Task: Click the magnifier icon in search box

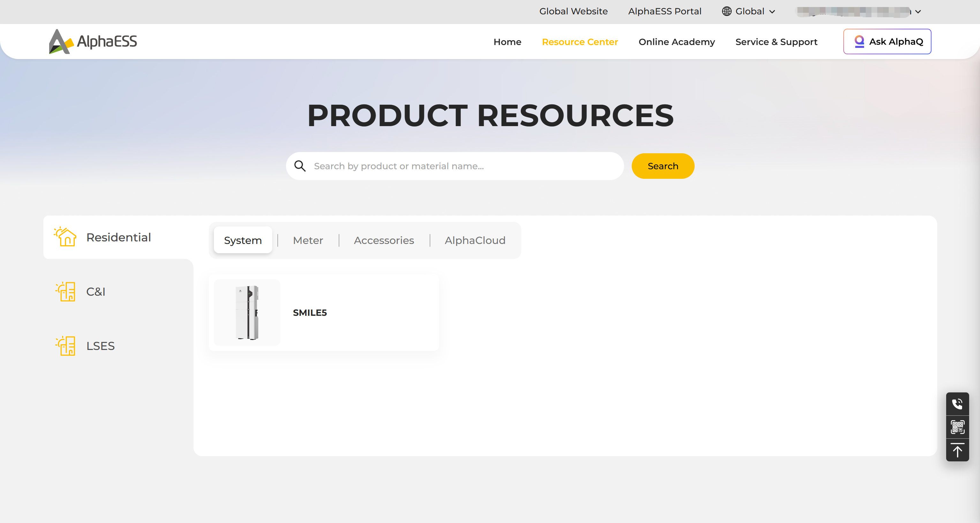Action: coord(300,166)
